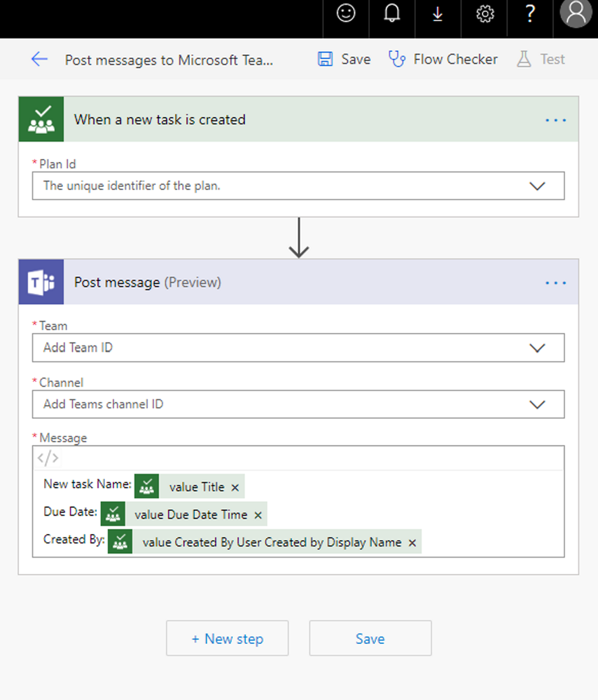Click the 'Created By:' message text
Screen dimensions: 598x700
tap(74, 540)
